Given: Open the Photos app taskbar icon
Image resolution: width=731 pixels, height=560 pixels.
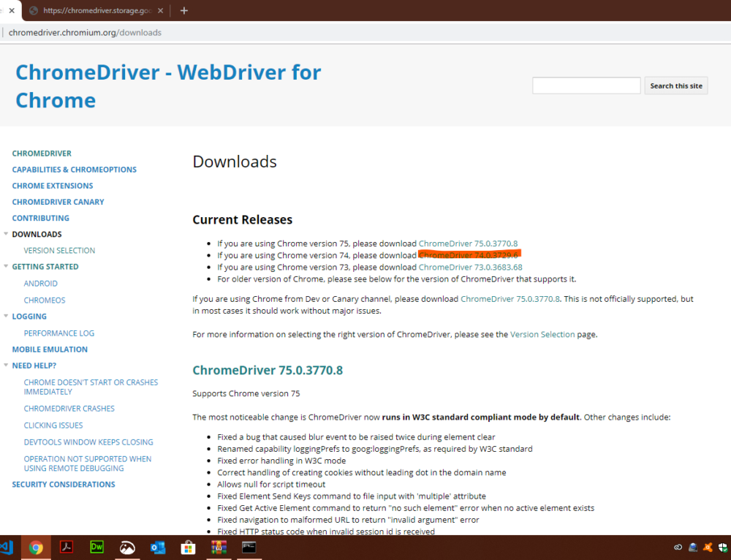Looking at the screenshot, I should point(127,548).
